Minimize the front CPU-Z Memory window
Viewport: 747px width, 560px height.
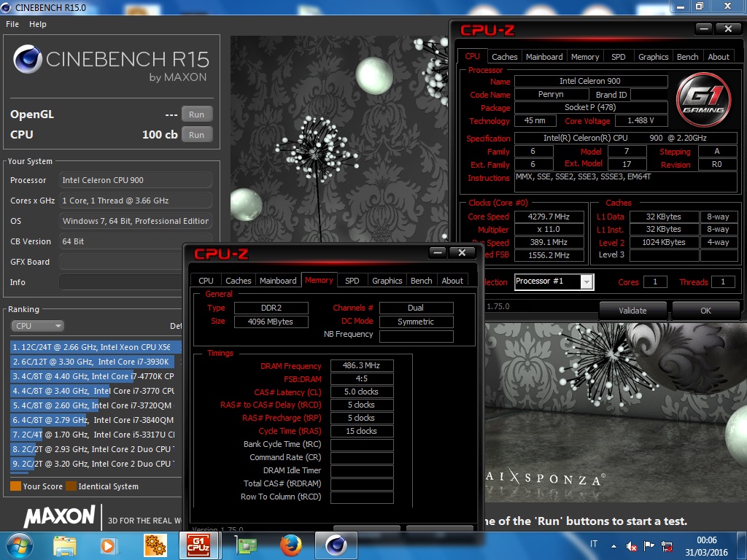coord(438,253)
